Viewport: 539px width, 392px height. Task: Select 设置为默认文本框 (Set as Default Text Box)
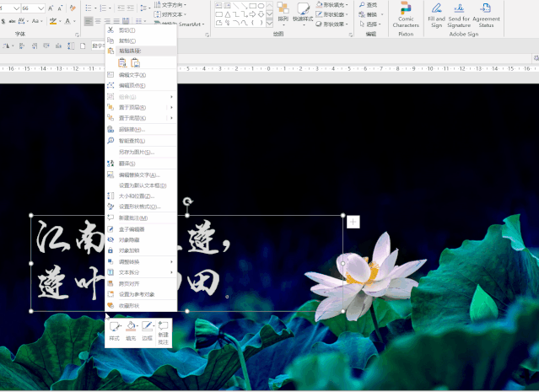[141, 185]
